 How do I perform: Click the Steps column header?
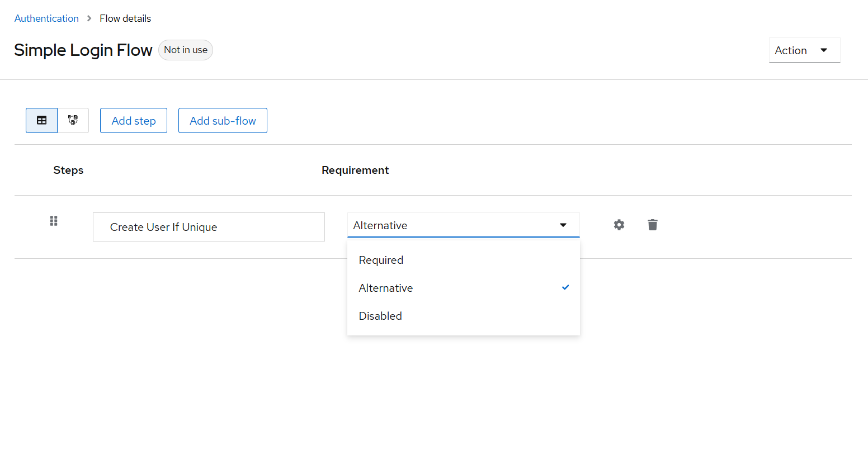[x=68, y=170]
